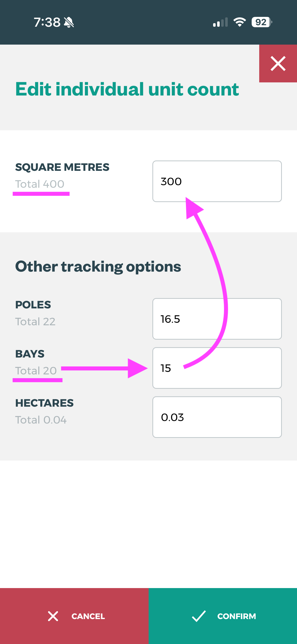Select the Bays input showing 15
The image size is (297, 644).
click(x=217, y=368)
